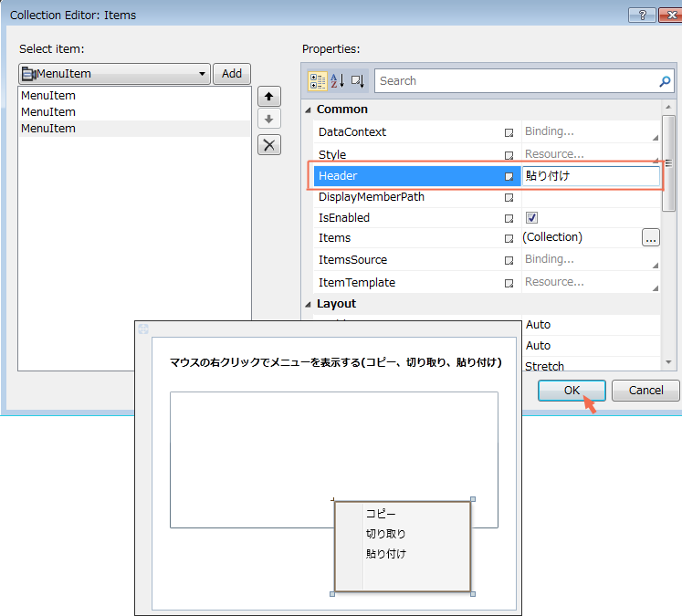Expand ItemTemplate Resource options arrow
The image size is (682, 616).
tap(655, 287)
